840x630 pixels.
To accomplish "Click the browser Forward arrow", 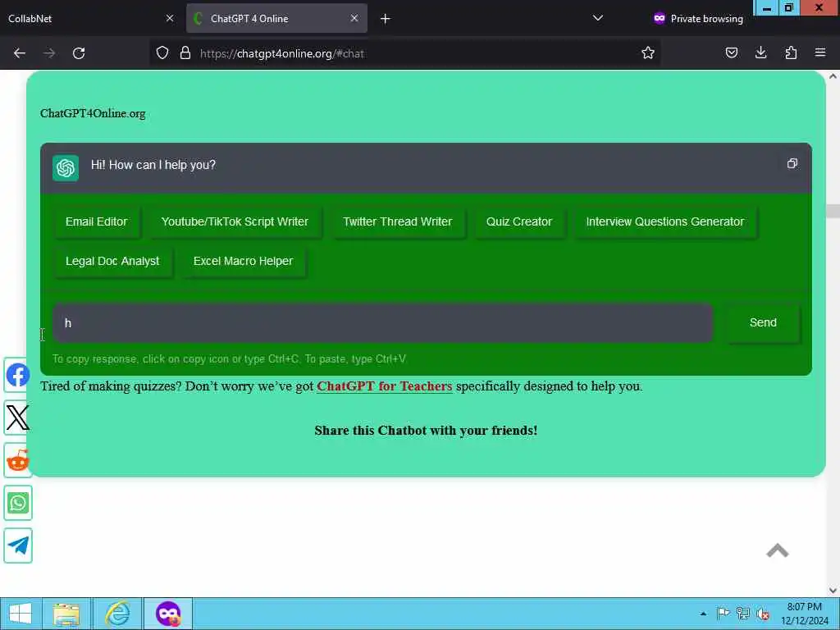I will [x=48, y=53].
